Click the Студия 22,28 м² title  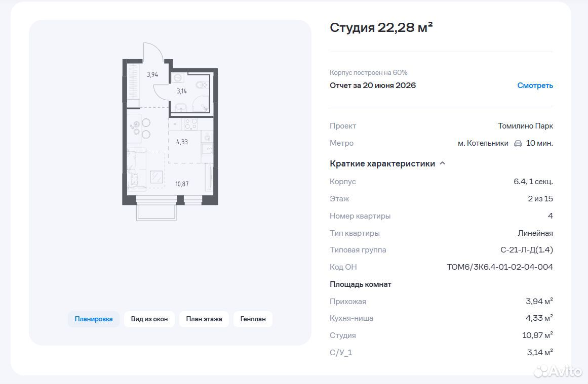(381, 27)
